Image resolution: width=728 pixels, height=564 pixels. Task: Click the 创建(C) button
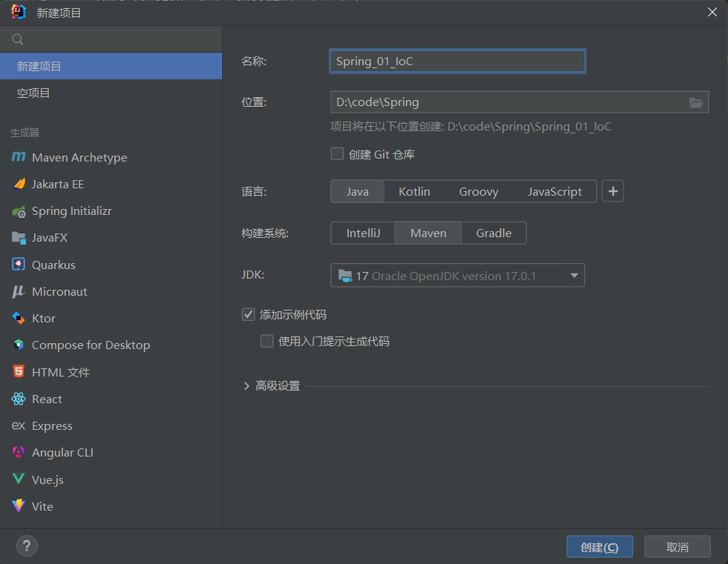599,547
